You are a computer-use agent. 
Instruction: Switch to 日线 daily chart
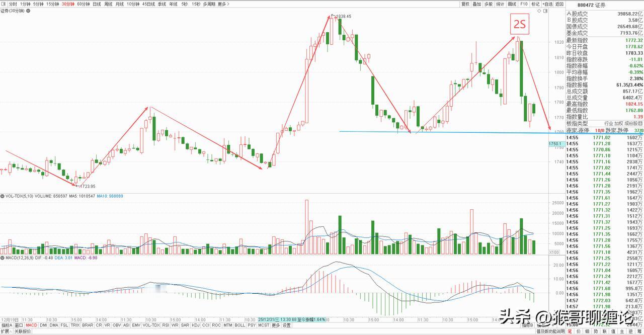tap(97, 4)
